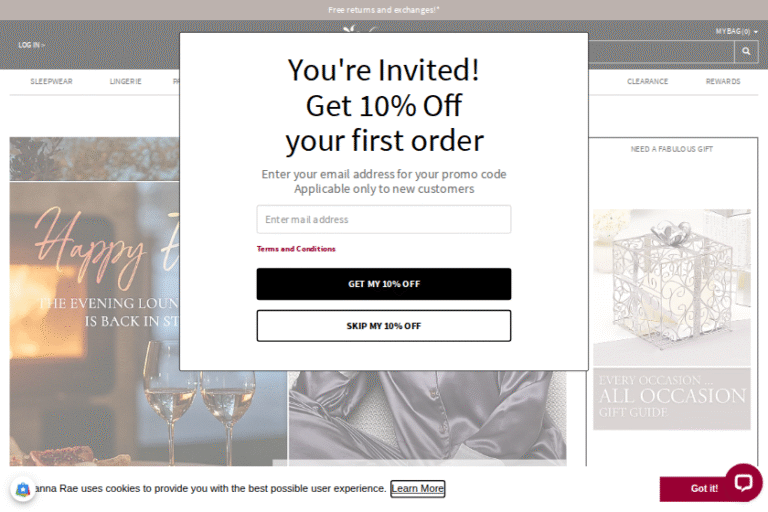This screenshot has width=768, height=512.
Task: Open the Clearance menu item
Action: click(648, 81)
